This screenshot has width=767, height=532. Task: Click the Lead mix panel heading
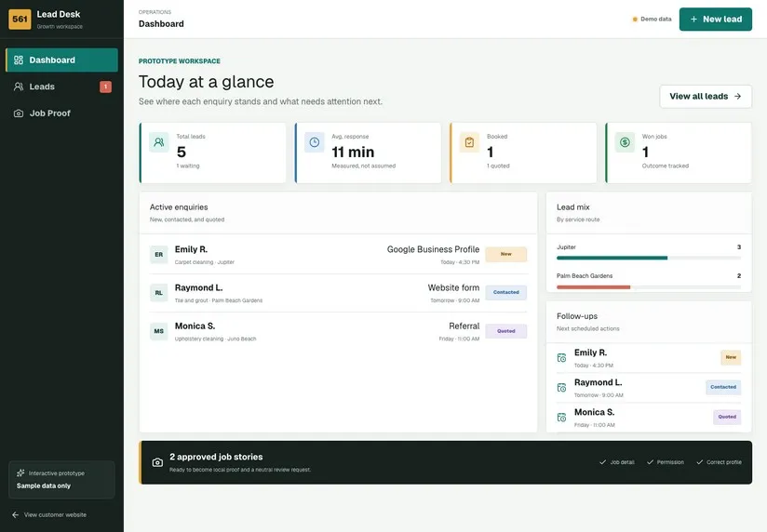tap(572, 207)
